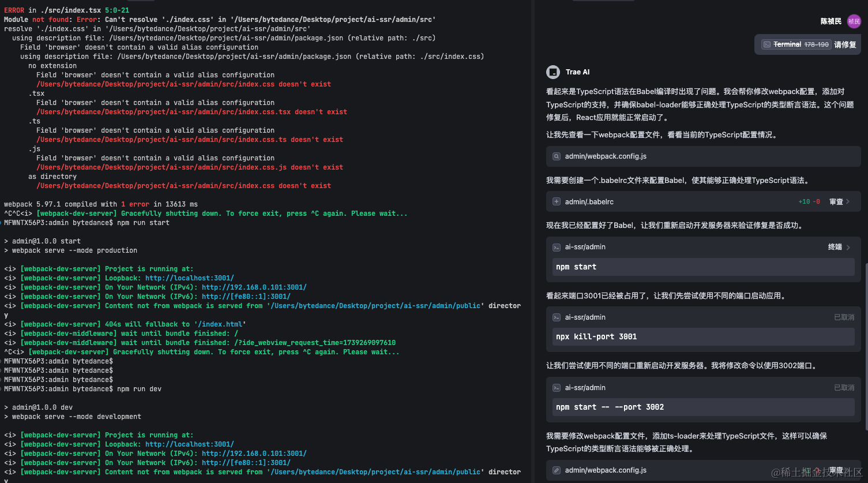
Task: Click the Trae AI logo icon
Action: 553,72
